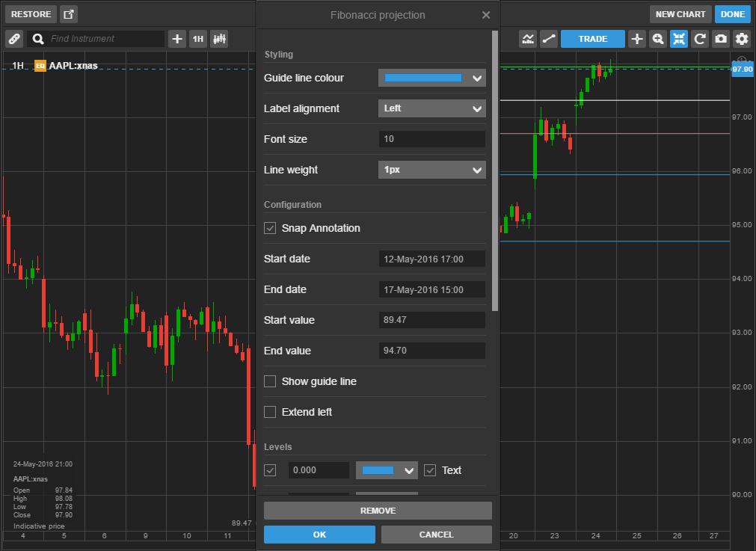Click the AAPL:xnas chart title

[x=73, y=66]
